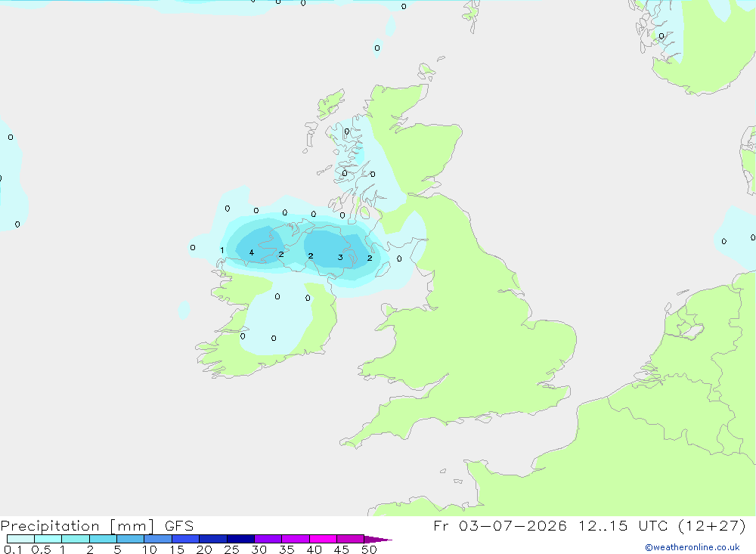The height and width of the screenshot is (554, 756).
Task: Click the purple arrow tip beyond 50
Action: [378, 540]
